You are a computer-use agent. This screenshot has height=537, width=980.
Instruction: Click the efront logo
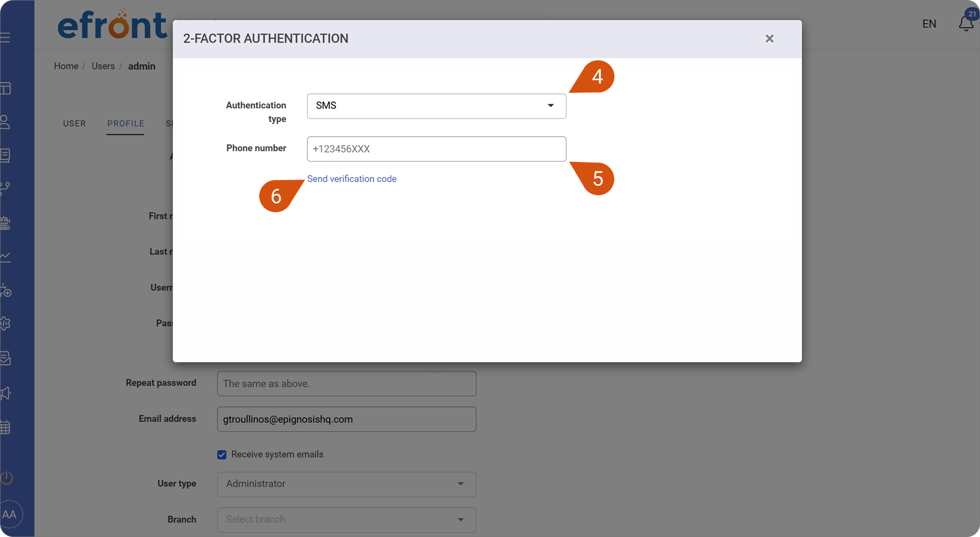(112, 25)
